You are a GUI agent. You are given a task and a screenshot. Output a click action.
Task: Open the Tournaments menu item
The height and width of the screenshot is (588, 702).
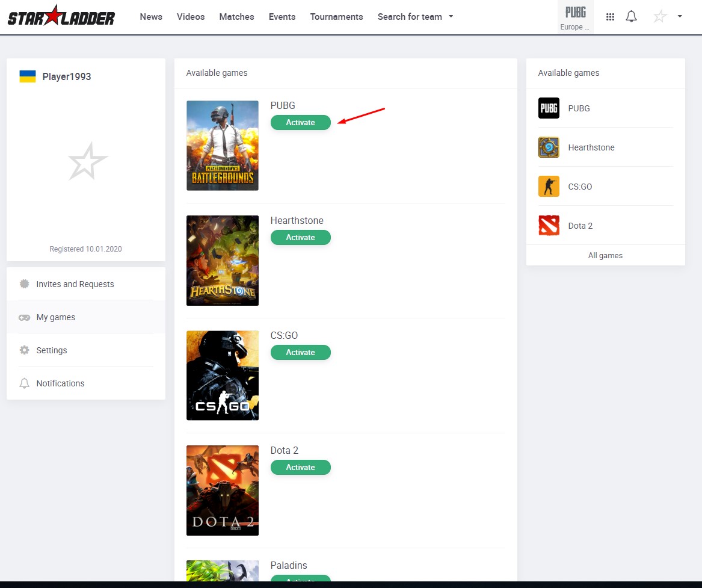coord(336,17)
